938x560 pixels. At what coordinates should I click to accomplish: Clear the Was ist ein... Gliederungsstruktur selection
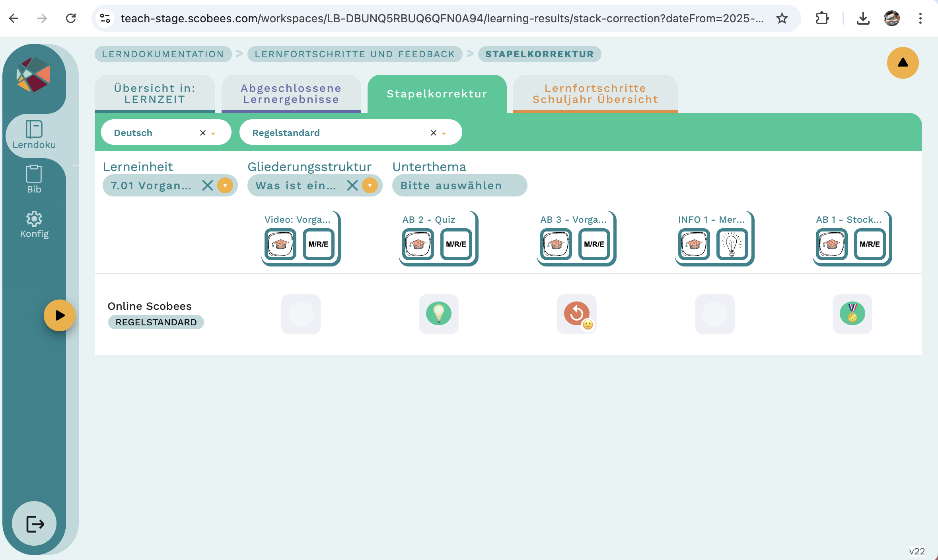(352, 185)
